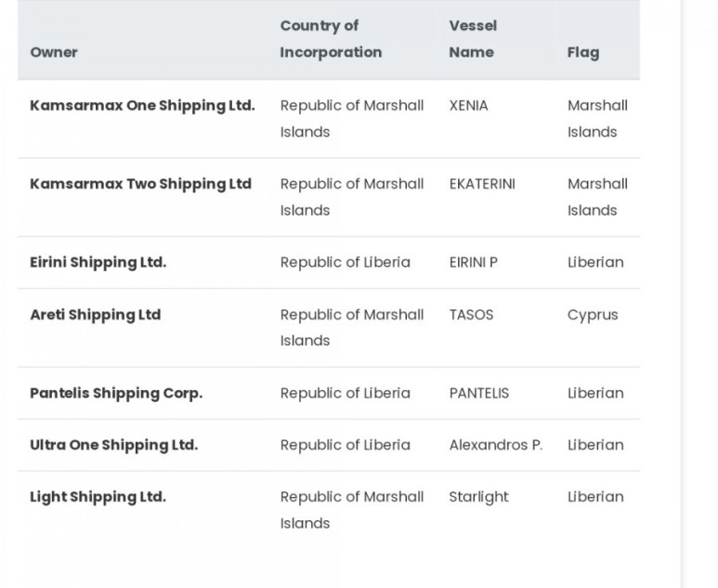Click the PANTELIS vessel name cell

click(x=479, y=393)
